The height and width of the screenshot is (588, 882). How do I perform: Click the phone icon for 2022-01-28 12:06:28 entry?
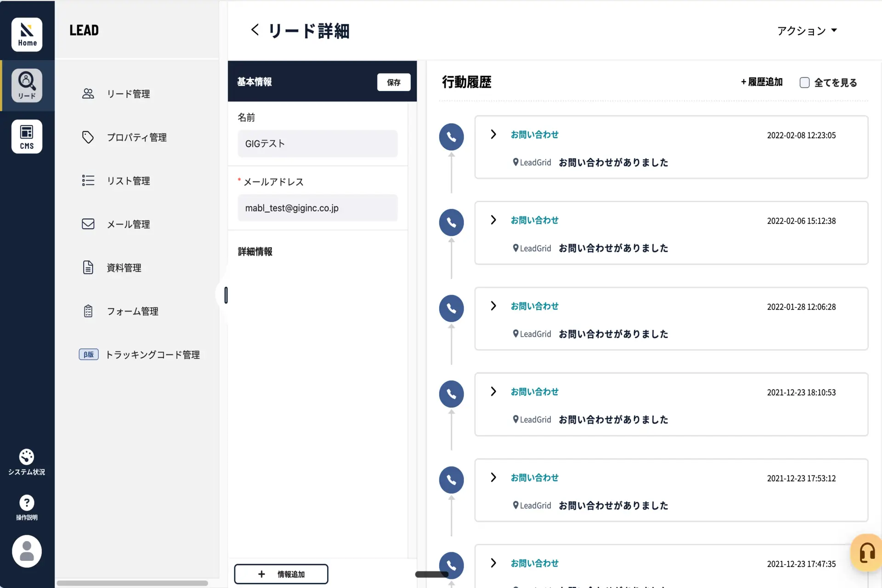point(451,308)
